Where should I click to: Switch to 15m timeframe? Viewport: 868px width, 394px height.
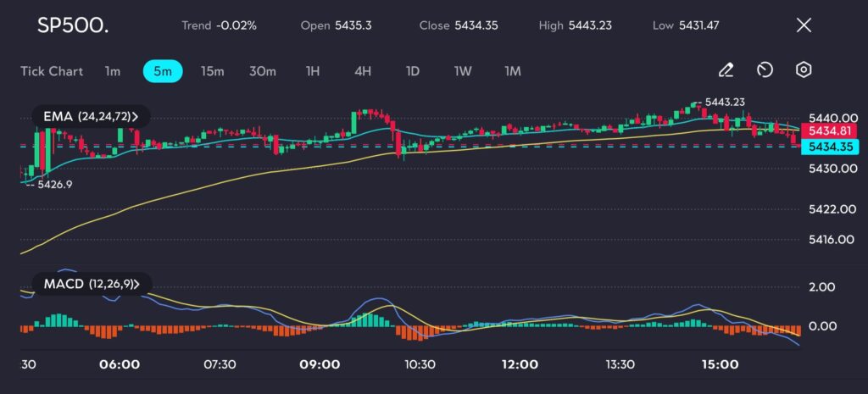point(212,71)
